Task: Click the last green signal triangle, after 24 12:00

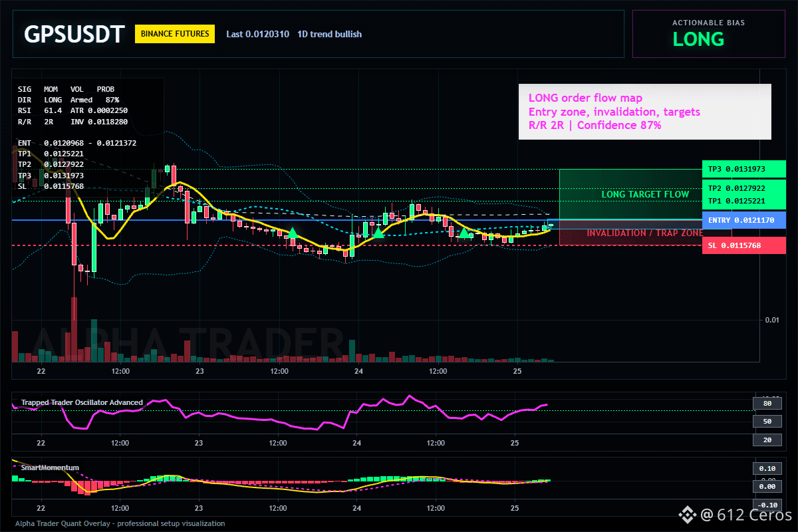Action: 464,232
